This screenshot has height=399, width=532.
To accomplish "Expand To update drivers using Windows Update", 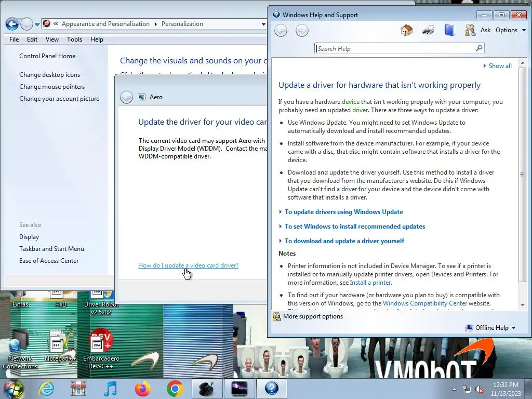I will point(344,212).
